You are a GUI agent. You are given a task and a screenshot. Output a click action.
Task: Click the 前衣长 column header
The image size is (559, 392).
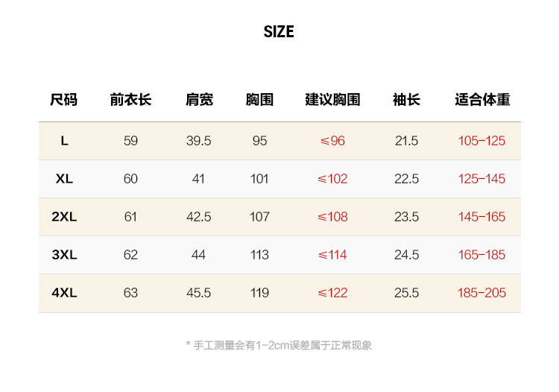tap(130, 100)
